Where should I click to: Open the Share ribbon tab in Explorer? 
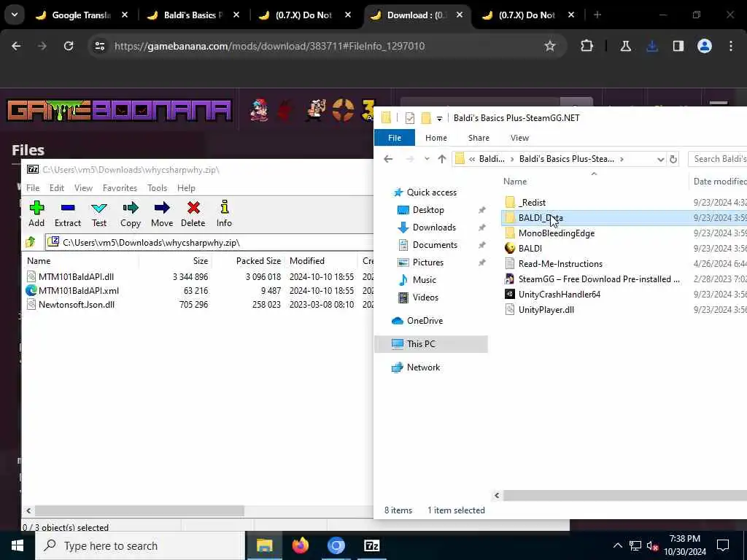click(479, 138)
